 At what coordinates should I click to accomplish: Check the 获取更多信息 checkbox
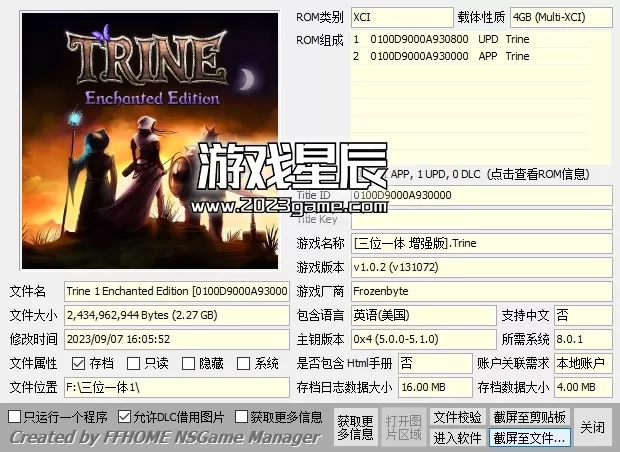point(242,417)
